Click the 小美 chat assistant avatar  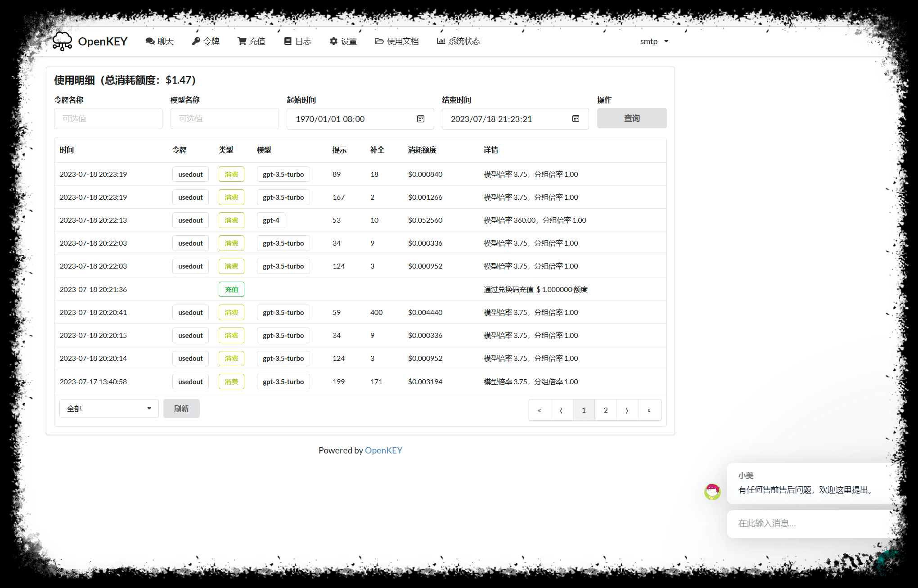tap(712, 492)
